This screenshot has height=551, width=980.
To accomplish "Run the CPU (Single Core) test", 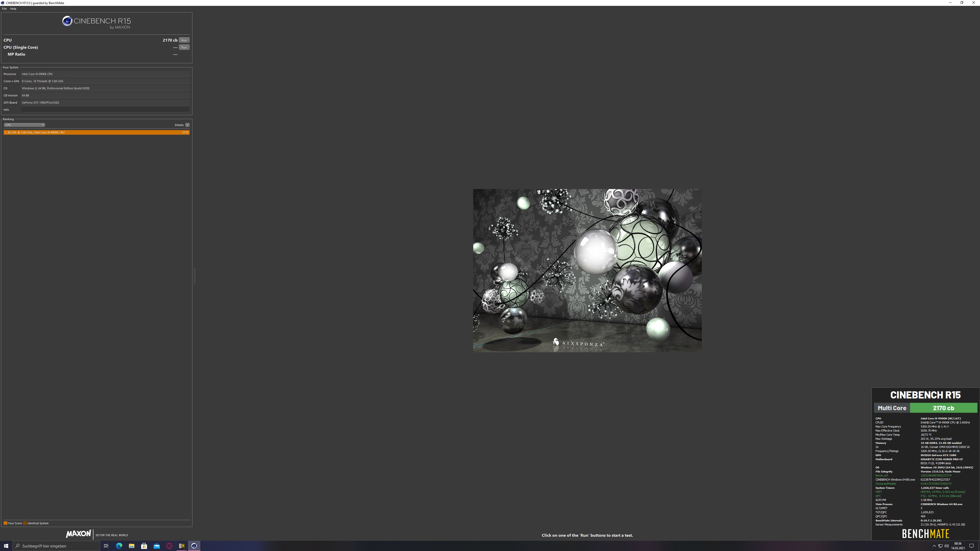I will click(x=184, y=47).
